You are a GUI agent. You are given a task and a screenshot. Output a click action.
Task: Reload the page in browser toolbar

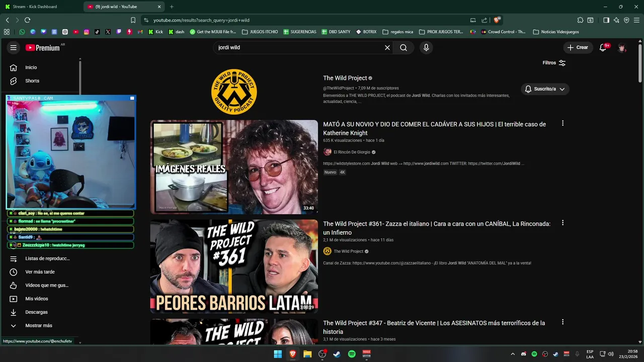(x=27, y=20)
